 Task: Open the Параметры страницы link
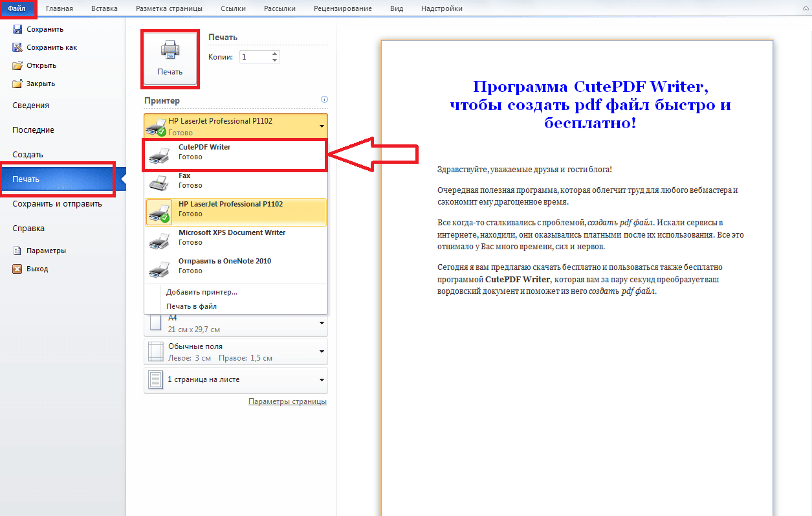pos(287,401)
